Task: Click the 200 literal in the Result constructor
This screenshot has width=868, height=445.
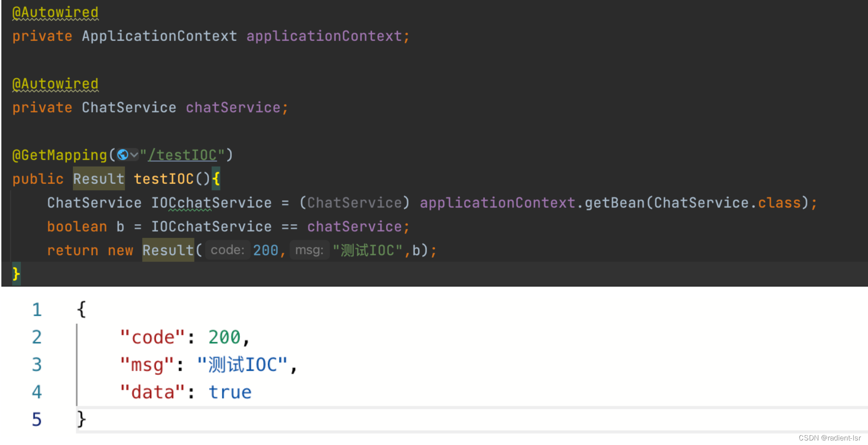Action: coord(266,250)
